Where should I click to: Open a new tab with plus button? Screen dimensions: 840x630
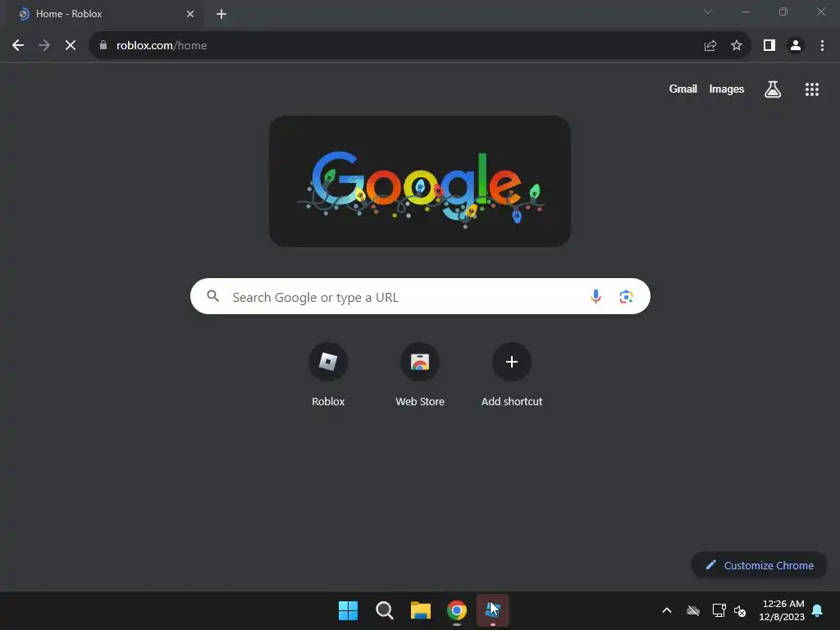(x=221, y=14)
